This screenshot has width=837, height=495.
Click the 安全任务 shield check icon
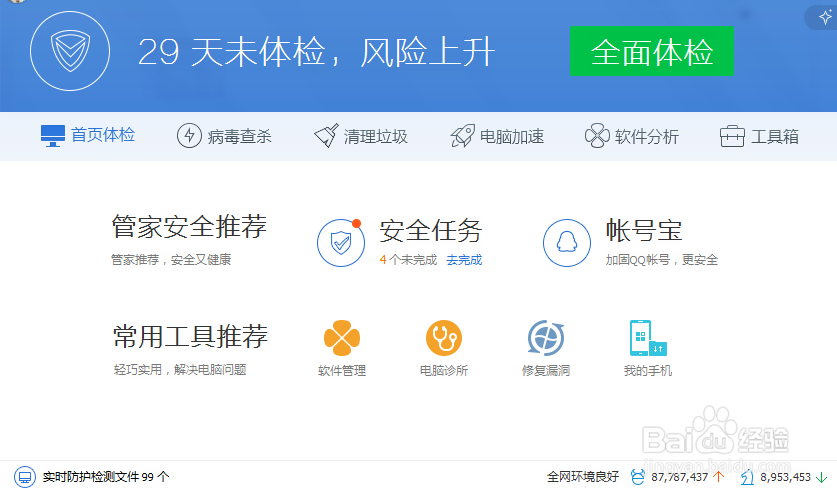[341, 243]
